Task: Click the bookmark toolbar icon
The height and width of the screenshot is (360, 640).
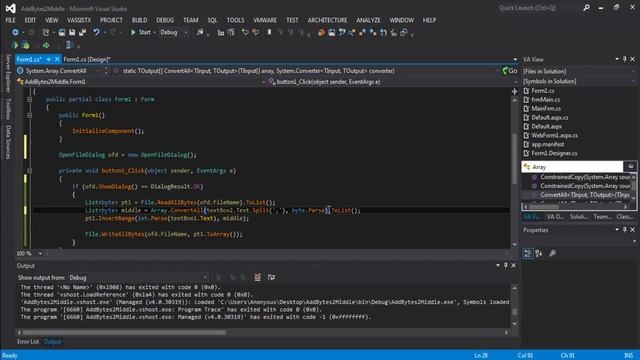Action: 269,32
